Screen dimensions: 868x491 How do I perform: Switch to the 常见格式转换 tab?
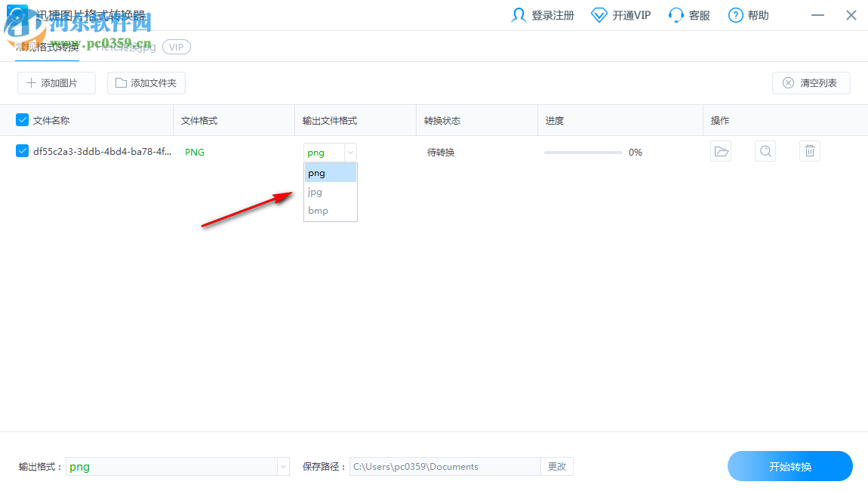pos(48,46)
